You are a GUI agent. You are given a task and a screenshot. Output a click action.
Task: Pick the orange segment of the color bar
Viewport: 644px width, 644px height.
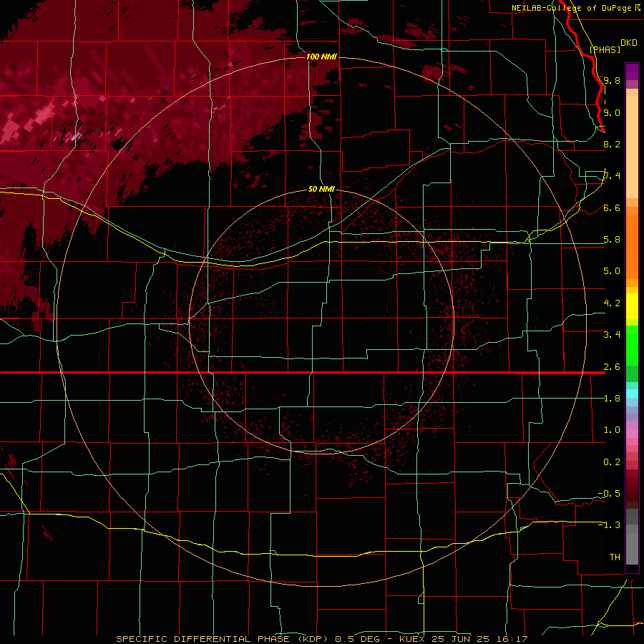632,246
